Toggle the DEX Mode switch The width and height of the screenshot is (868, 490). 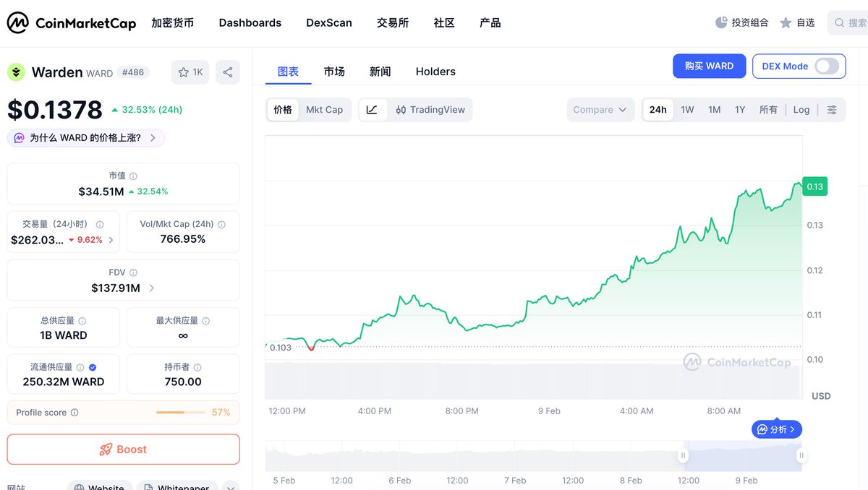pos(827,66)
